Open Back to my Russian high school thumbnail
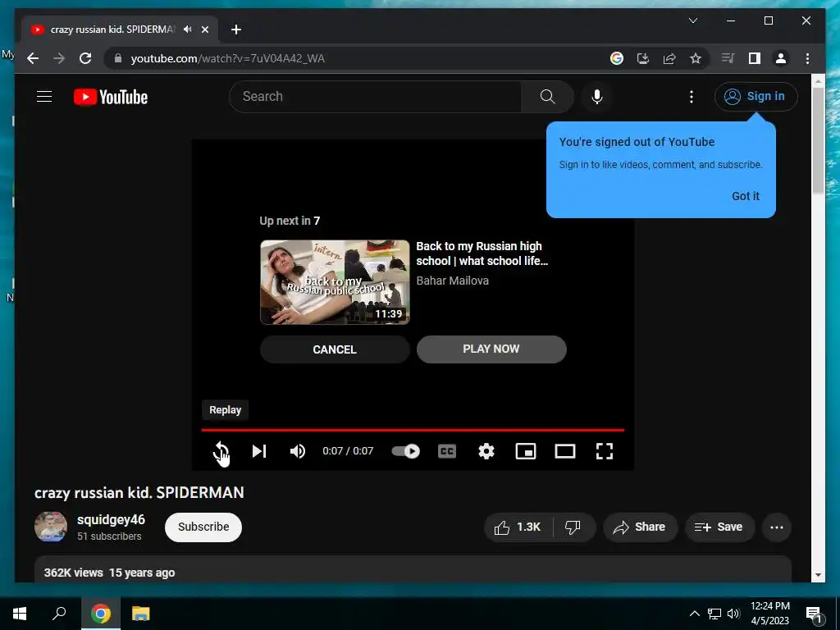The image size is (840, 630). click(335, 282)
